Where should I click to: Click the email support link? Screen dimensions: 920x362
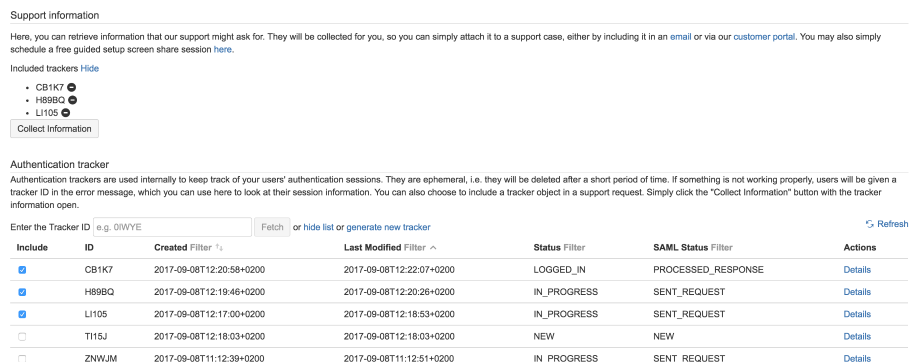point(681,36)
